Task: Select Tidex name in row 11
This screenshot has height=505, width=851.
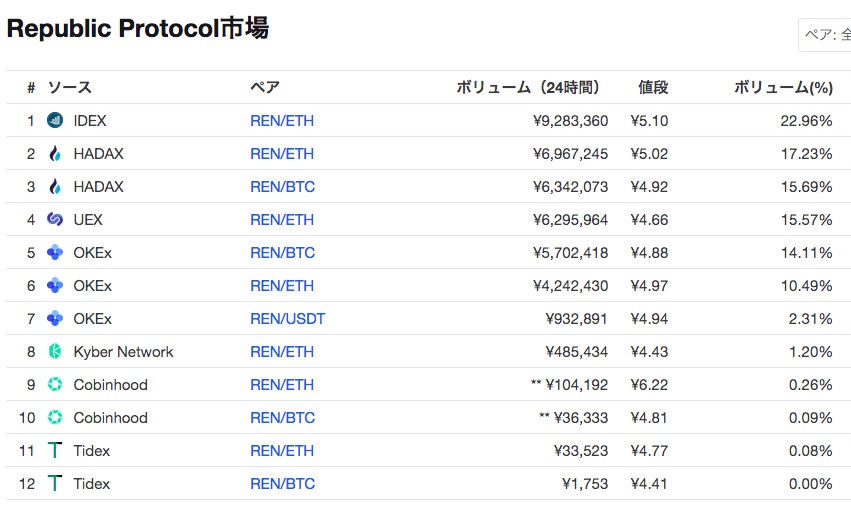Action: pyautogui.click(x=92, y=451)
